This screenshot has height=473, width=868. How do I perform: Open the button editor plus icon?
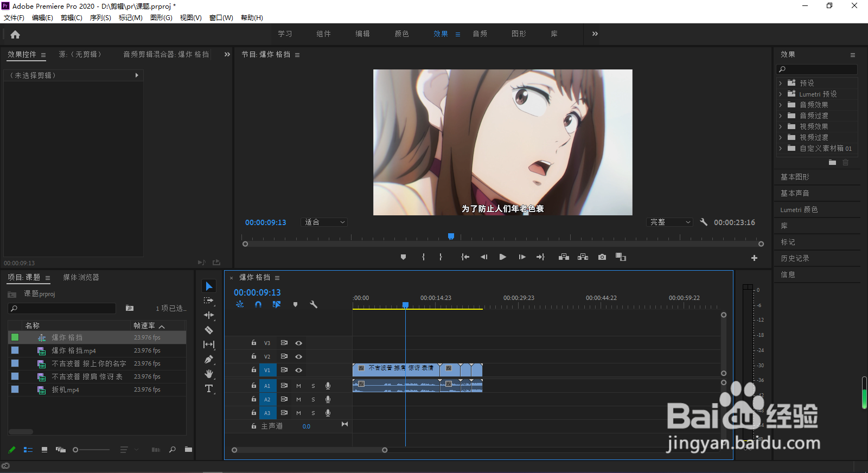pyautogui.click(x=754, y=258)
